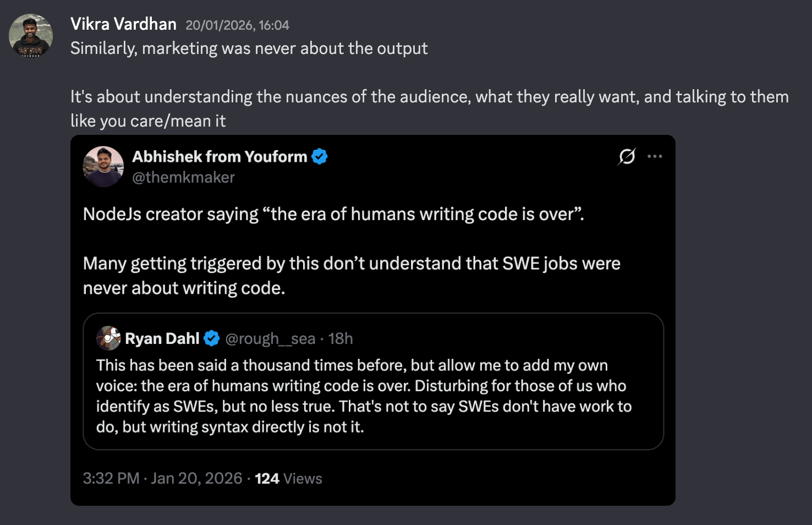Click Vikra Vardhan's profile avatar
The image size is (812, 525).
tap(31, 36)
